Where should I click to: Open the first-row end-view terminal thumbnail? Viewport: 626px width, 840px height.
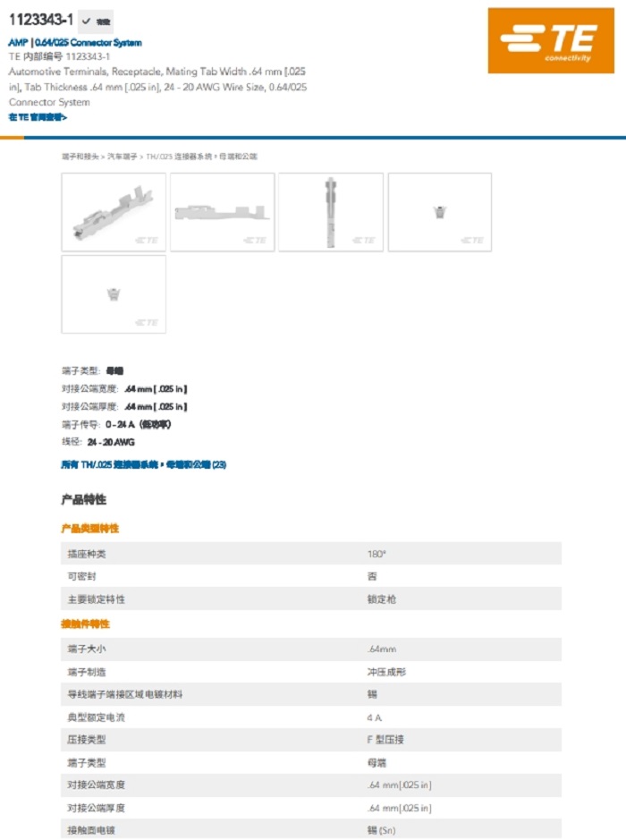tap(440, 212)
